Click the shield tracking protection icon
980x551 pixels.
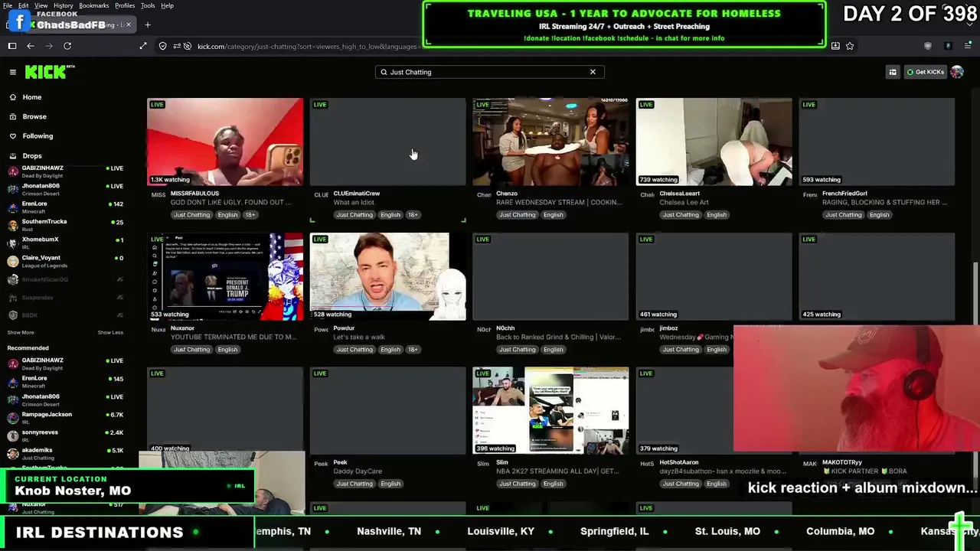coord(162,46)
